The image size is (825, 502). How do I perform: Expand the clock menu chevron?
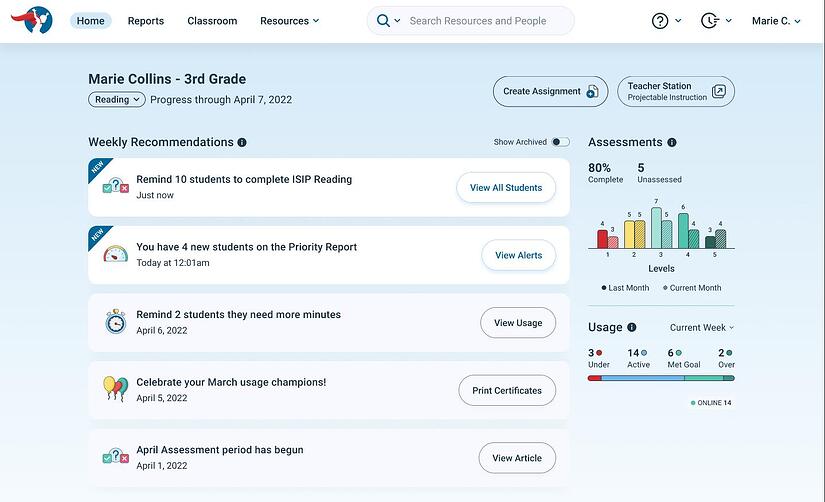(729, 21)
